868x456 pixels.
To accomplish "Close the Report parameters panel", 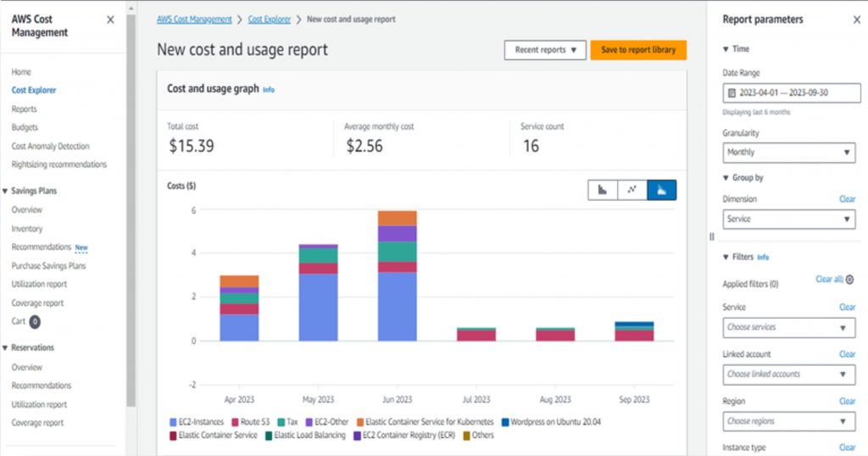I will 856,20.
